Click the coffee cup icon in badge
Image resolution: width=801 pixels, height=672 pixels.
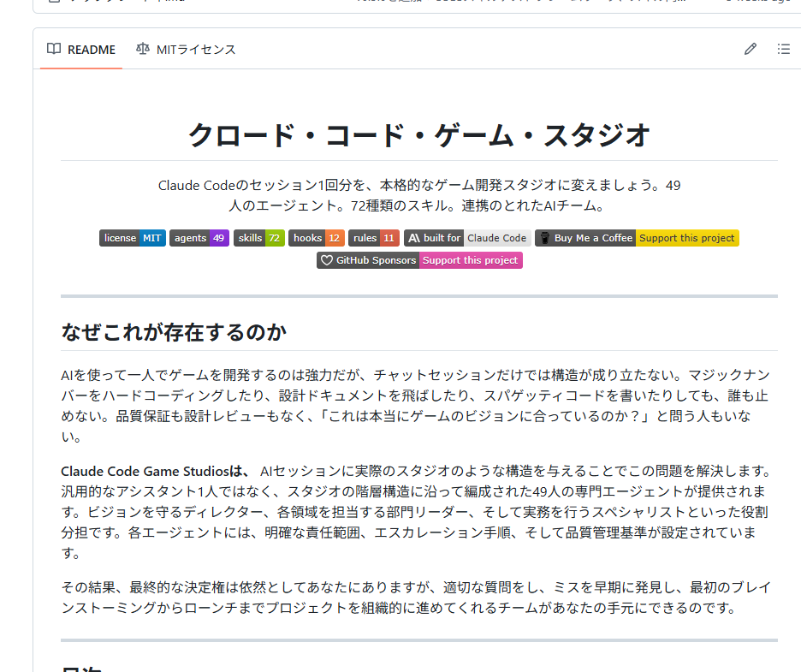tap(544, 238)
